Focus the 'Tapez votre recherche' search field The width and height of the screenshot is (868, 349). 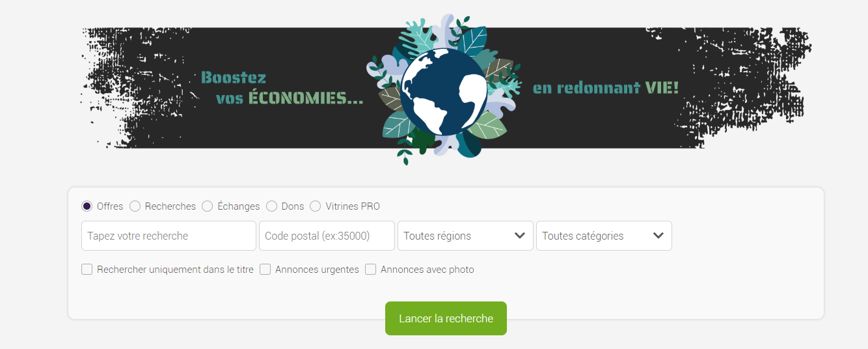click(169, 236)
